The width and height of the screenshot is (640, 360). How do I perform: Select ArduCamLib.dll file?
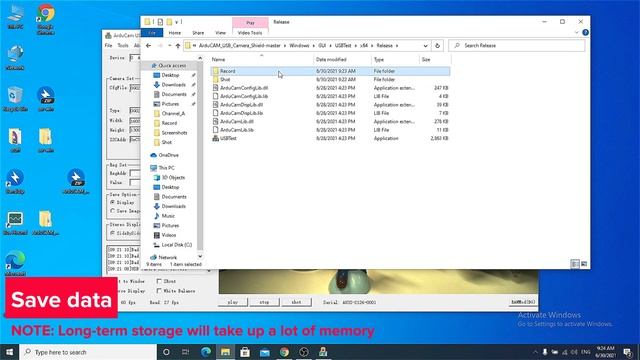(x=237, y=122)
